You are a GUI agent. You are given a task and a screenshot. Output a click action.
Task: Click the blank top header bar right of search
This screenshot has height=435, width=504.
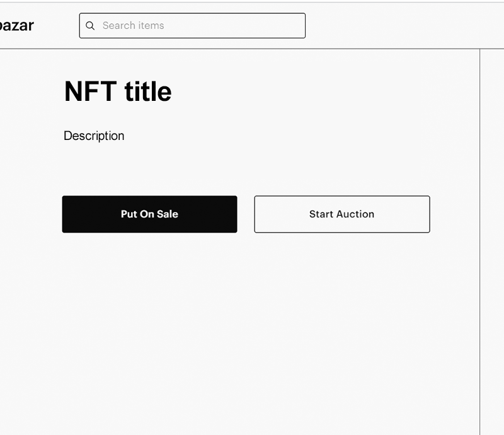pos(402,26)
